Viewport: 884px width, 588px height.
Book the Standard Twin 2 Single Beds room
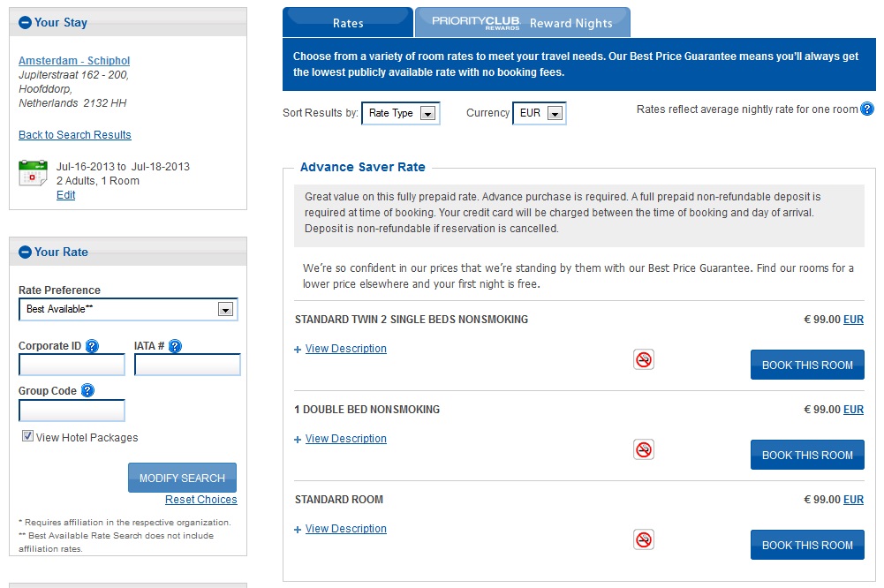point(807,365)
